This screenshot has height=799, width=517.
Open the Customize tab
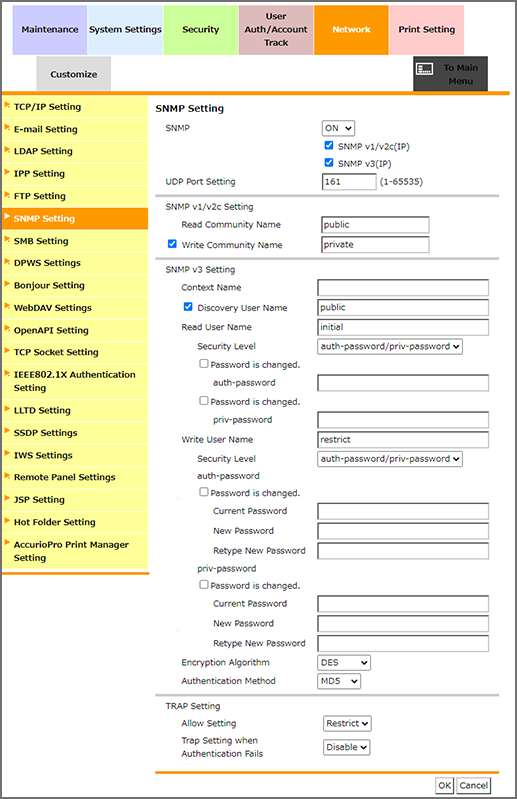click(74, 74)
